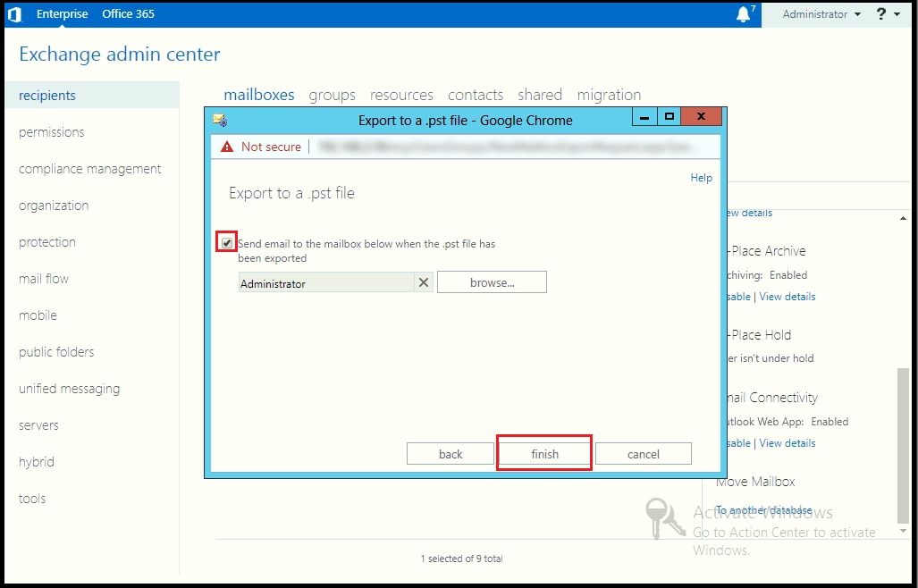The image size is (918, 588).
Task: Go to protection section
Action: click(x=46, y=242)
